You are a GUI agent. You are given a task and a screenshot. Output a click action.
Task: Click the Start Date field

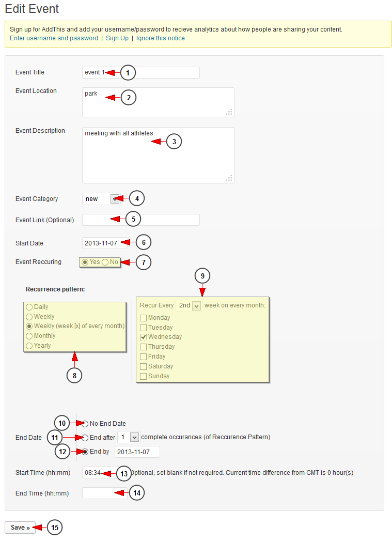point(105,243)
